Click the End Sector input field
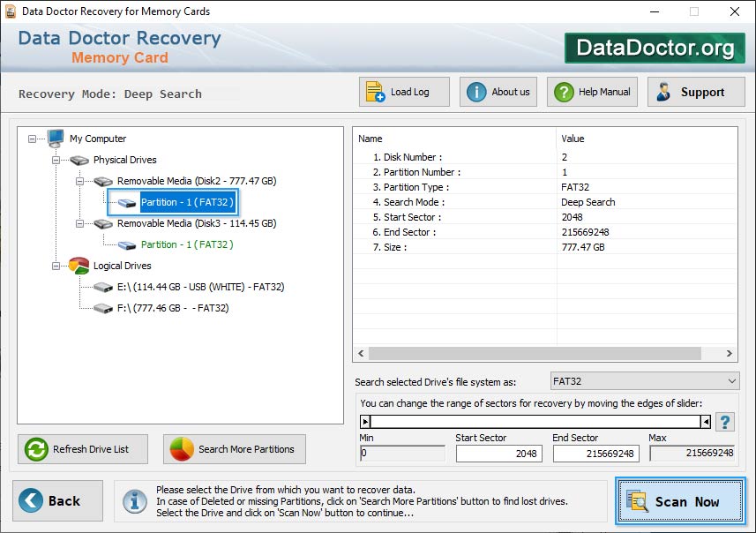 tap(596, 454)
